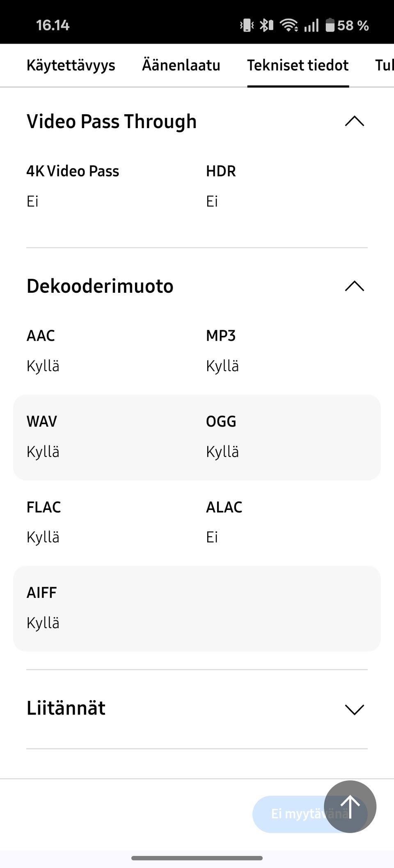Viewport: 394px width, 868px height.
Task: Collapse the Video Pass Through section
Action: 354,121
